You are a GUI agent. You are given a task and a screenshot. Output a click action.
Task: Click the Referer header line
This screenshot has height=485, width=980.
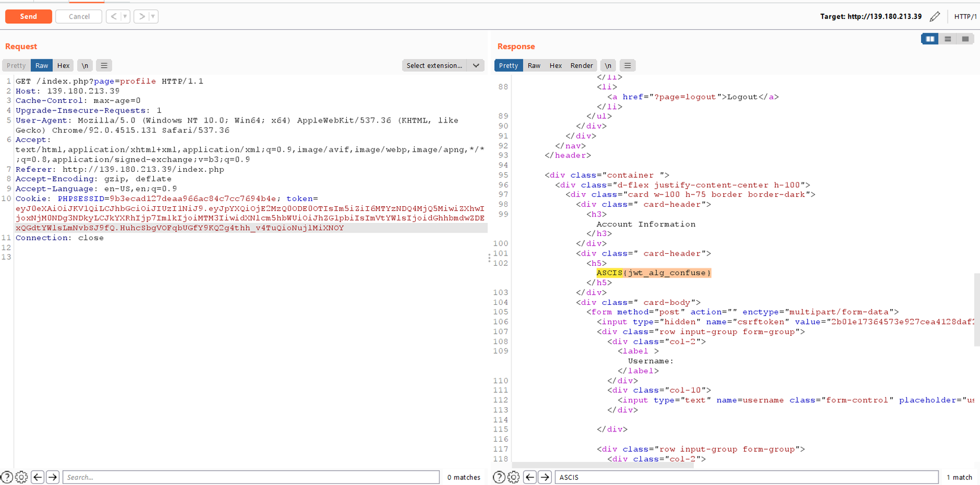pos(120,169)
